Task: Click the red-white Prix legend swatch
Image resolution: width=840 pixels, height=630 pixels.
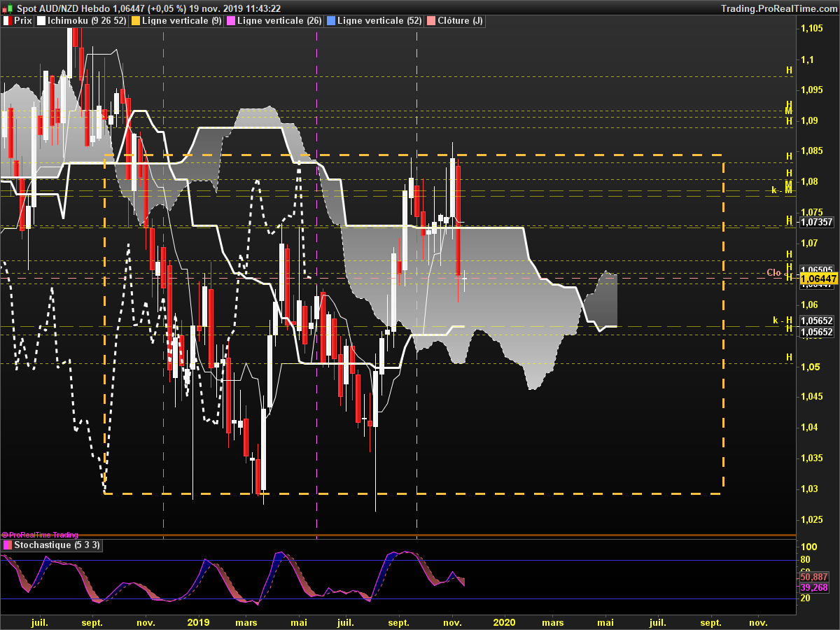Action: pyautogui.click(x=7, y=21)
